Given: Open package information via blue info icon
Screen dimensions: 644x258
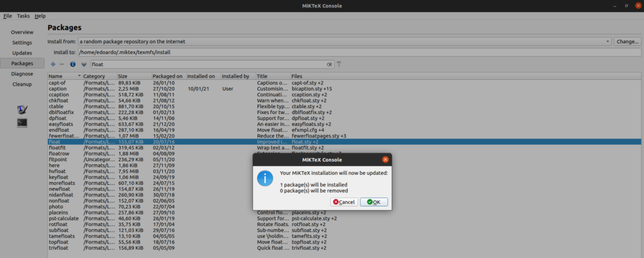Looking at the screenshot, I should click(73, 64).
